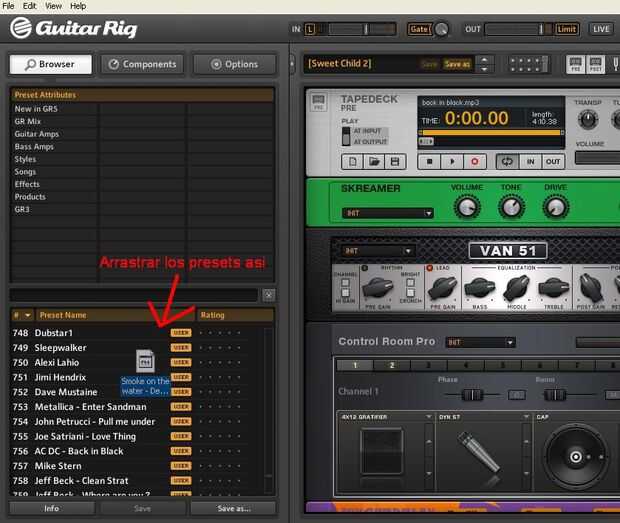Open the Skreamer preset dropdown

[x=388, y=213]
